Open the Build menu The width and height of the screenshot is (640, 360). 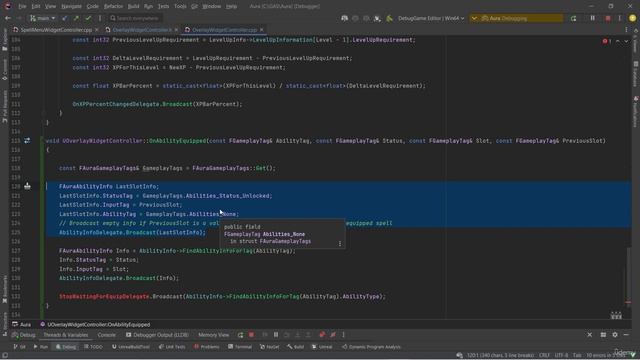pos(133,7)
